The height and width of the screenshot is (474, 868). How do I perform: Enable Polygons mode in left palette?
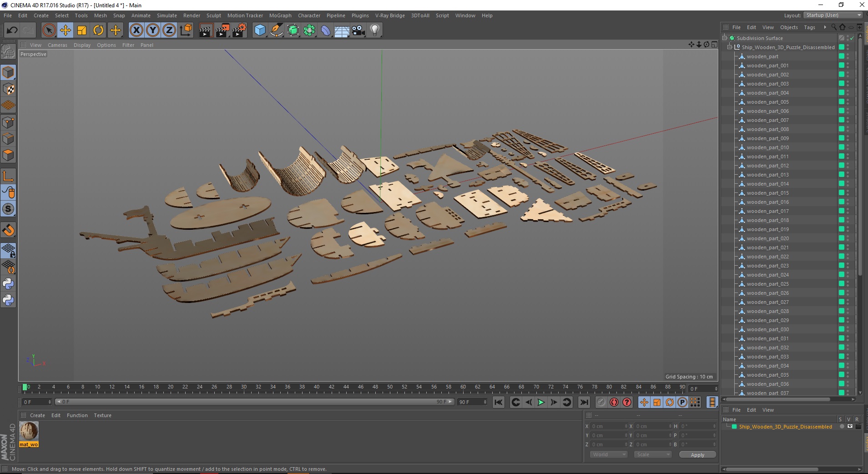pyautogui.click(x=8, y=155)
